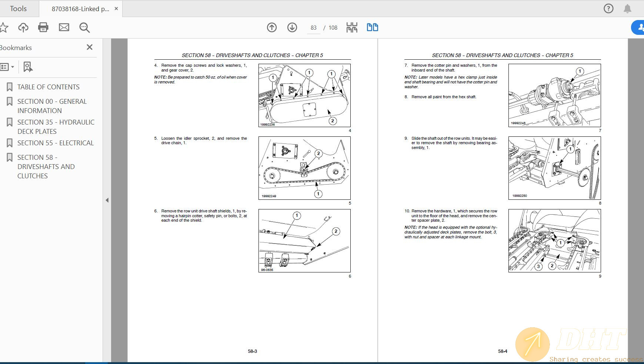Switch to the Tools tab
644x364 pixels.
18,9
